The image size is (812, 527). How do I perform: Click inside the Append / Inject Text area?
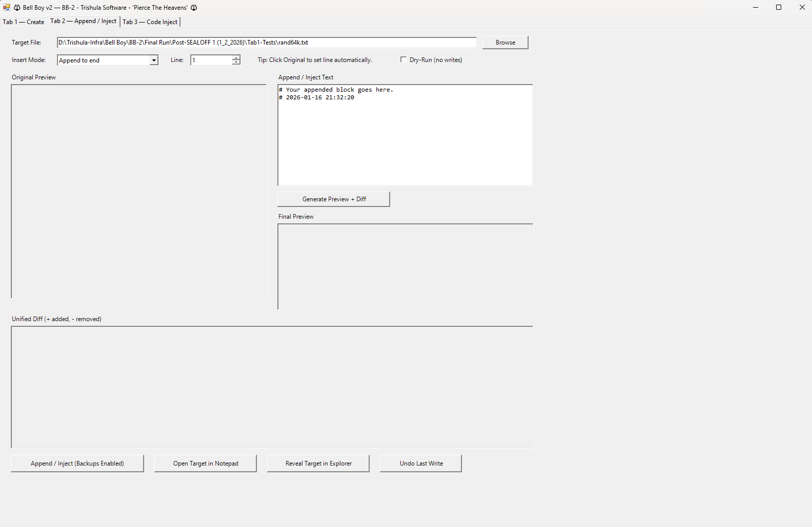[x=405, y=135]
